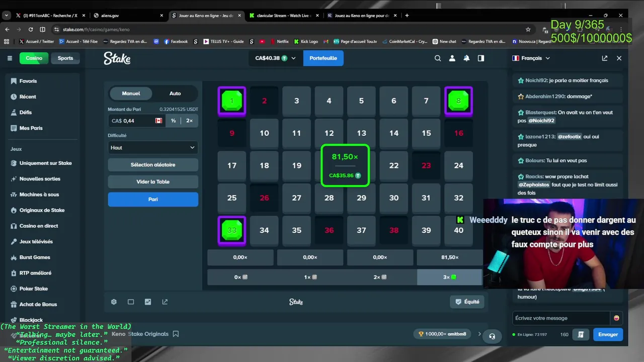Deselect green keno tile 1
The image size is (644, 362).
click(232, 101)
